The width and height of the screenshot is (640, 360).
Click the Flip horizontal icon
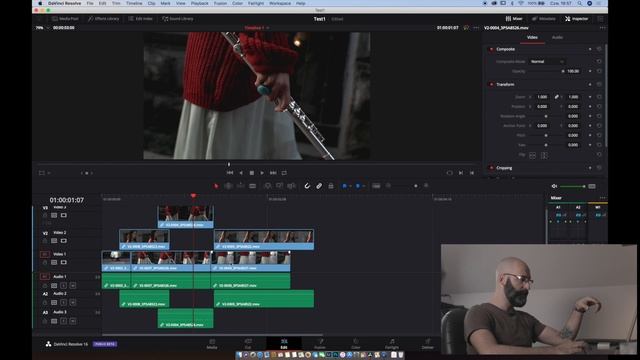tap(533, 156)
